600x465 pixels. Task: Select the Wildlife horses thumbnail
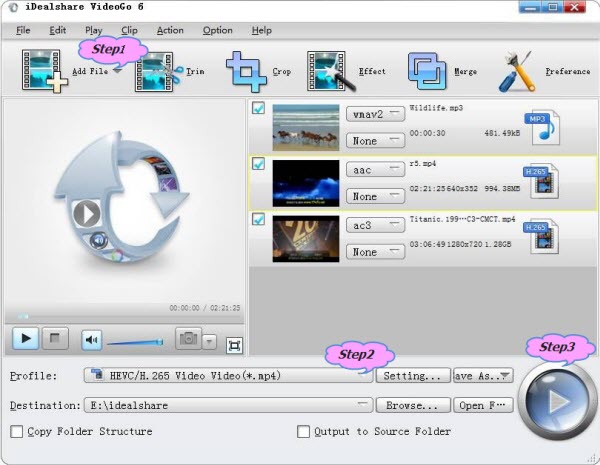click(306, 127)
